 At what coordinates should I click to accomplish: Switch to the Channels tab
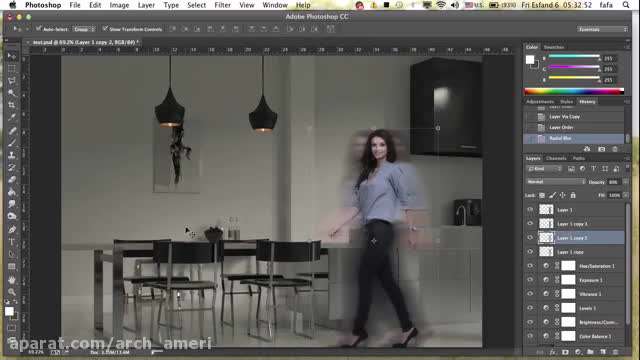point(556,158)
